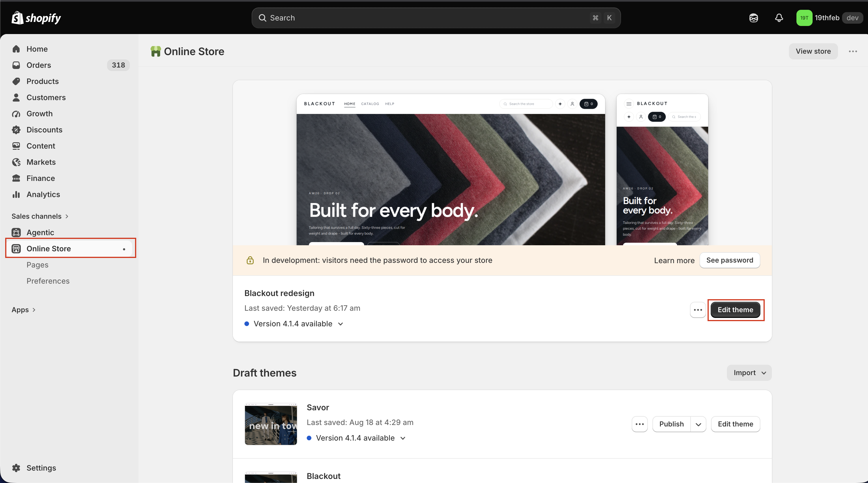The width and height of the screenshot is (868, 483).
Task: Open the 19thfeb account menu
Action: [829, 18]
